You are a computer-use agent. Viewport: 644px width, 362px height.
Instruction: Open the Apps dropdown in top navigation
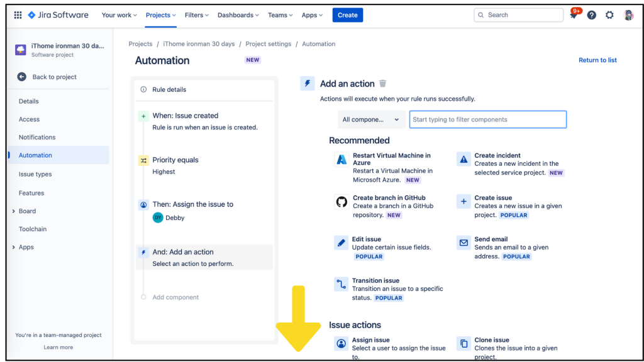[x=312, y=15]
